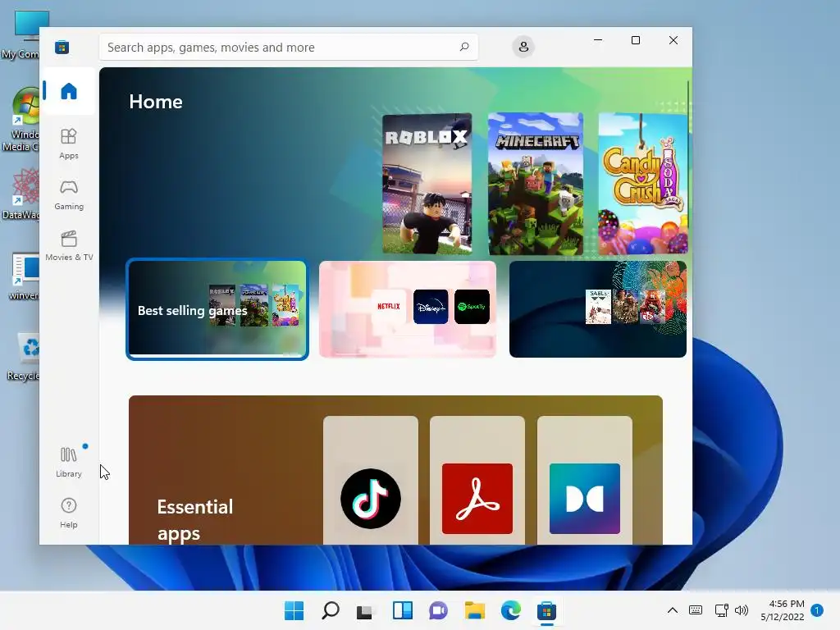Click the search magnifier icon in the Store
The image size is (840, 630).
(464, 47)
